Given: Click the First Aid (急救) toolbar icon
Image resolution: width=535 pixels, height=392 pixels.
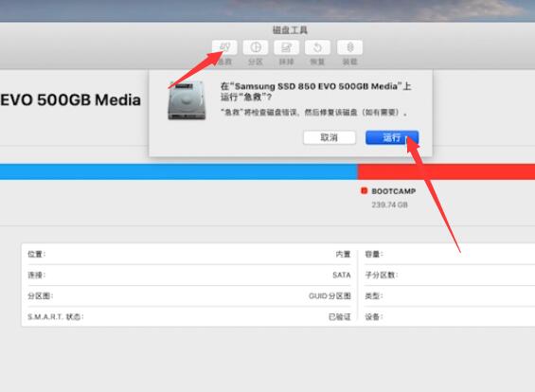Looking at the screenshot, I should [224, 47].
